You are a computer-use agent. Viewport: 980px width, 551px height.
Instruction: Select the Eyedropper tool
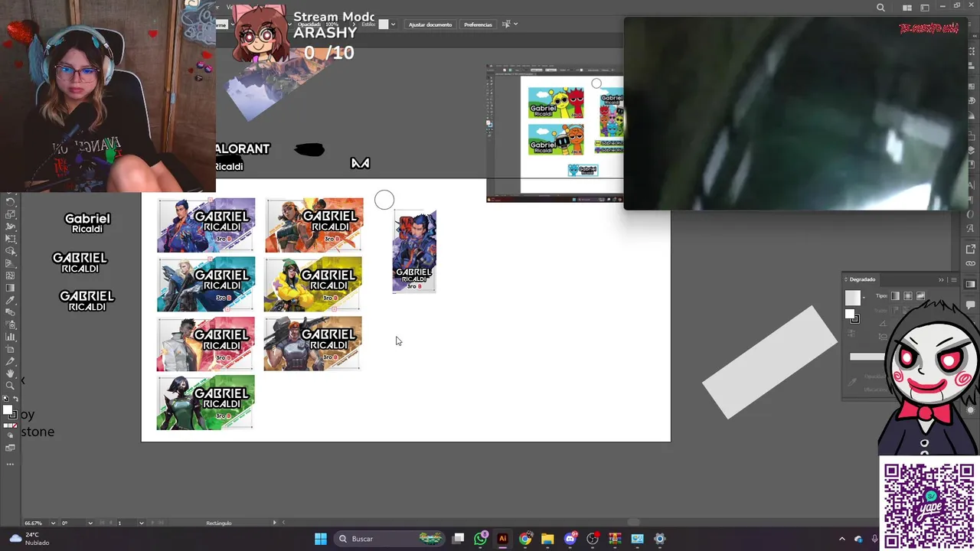(11, 299)
